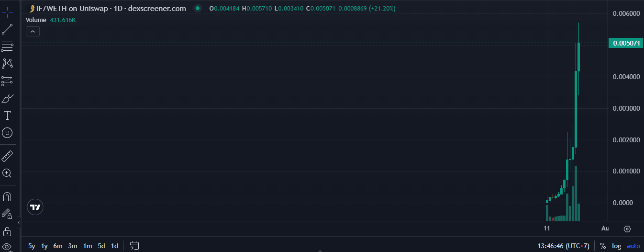The image size is (644, 252).
Task: Select the brush drawing tool
Action: click(7, 99)
